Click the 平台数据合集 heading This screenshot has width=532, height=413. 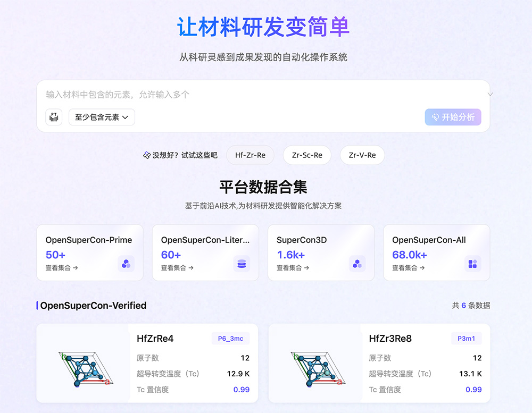(x=263, y=187)
